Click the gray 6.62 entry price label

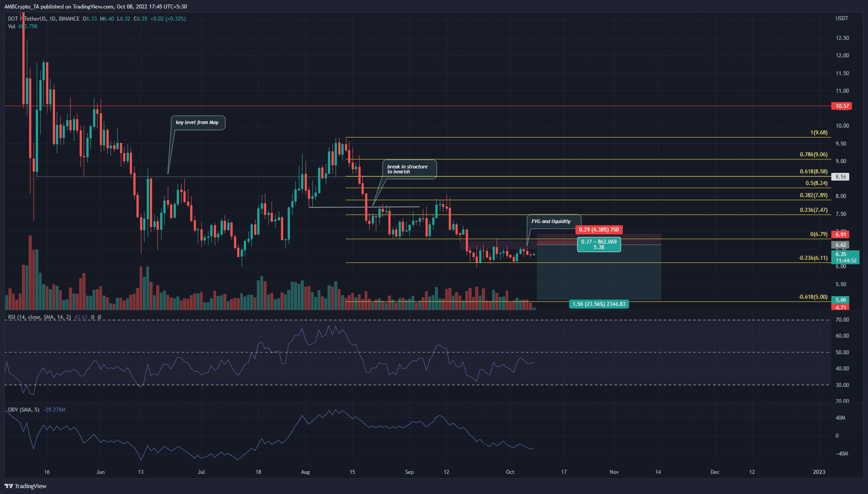pos(840,245)
